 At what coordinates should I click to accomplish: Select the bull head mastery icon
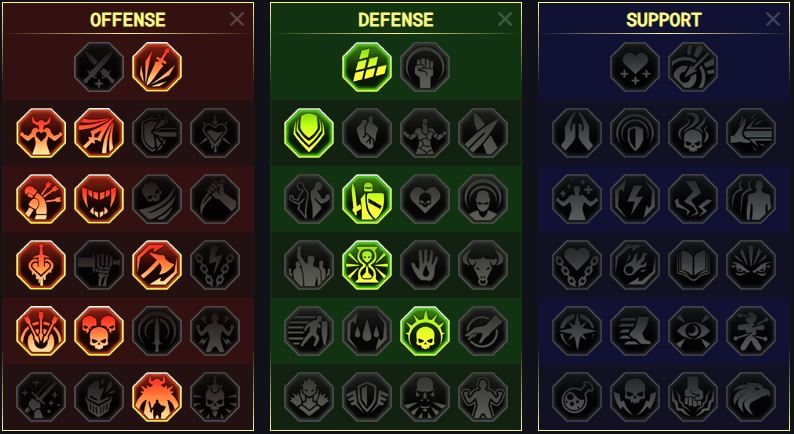click(x=483, y=265)
